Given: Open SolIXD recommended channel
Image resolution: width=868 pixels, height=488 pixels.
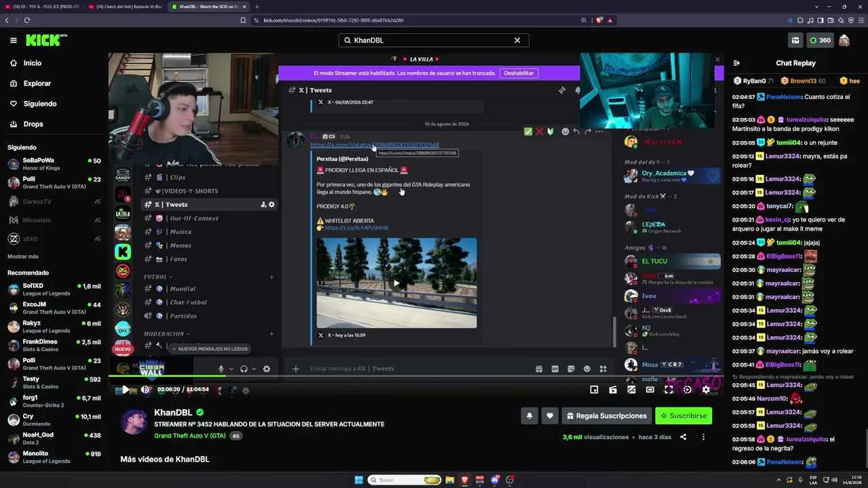Looking at the screenshot, I should click(54, 289).
